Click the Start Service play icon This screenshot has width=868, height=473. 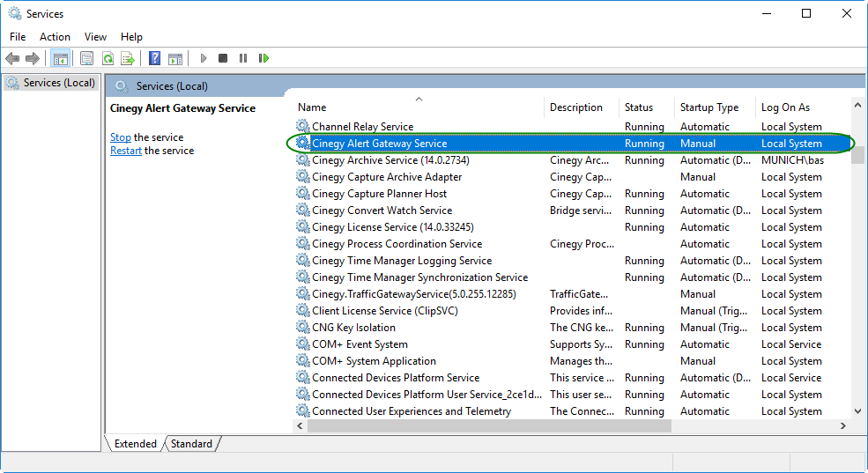point(204,58)
